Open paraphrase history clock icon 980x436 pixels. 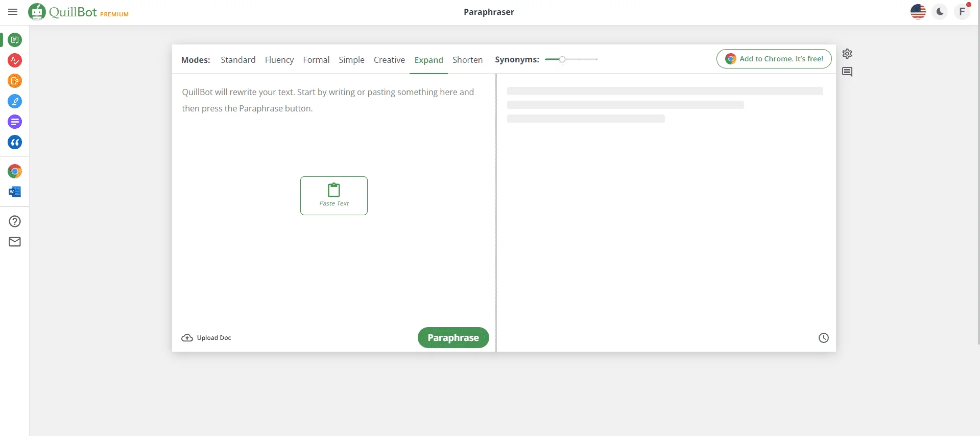(824, 338)
